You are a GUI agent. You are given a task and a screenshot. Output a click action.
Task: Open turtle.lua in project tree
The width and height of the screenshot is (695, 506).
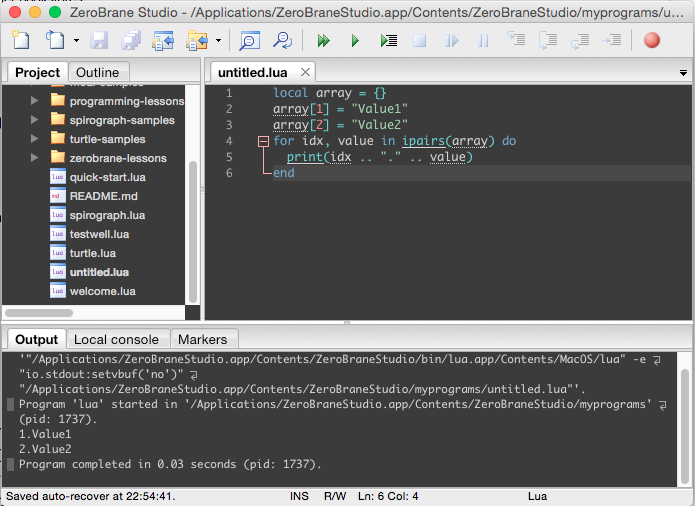click(93, 253)
